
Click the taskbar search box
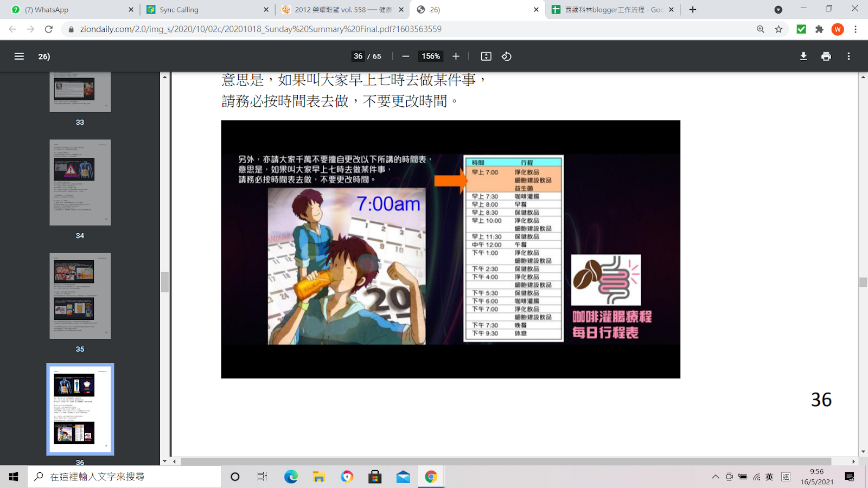pyautogui.click(x=124, y=477)
